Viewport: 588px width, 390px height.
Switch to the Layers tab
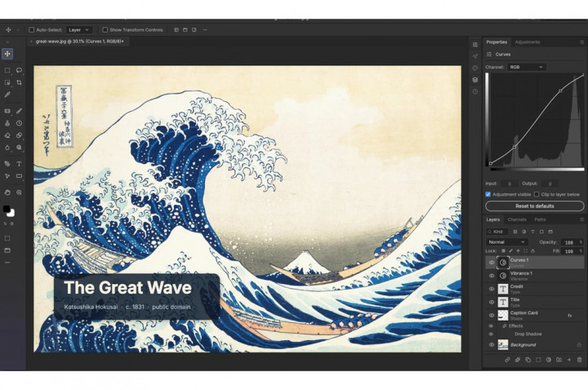click(x=492, y=219)
